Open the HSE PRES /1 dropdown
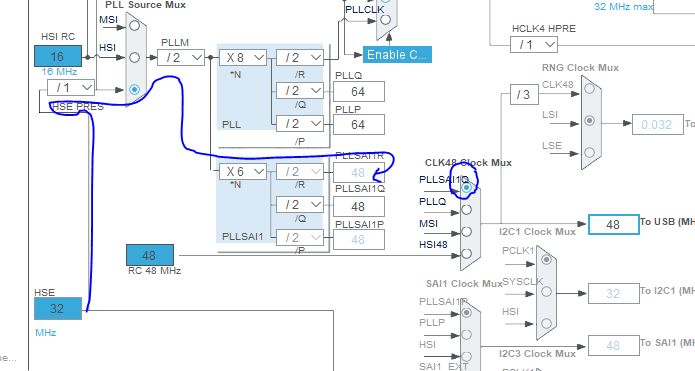This screenshot has height=371, width=695. coord(71,88)
